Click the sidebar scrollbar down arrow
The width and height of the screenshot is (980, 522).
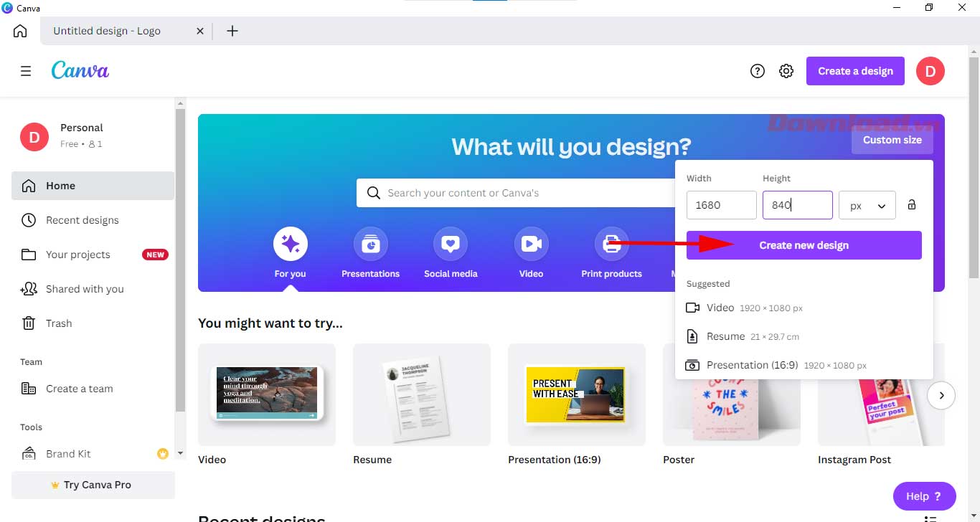click(x=181, y=453)
